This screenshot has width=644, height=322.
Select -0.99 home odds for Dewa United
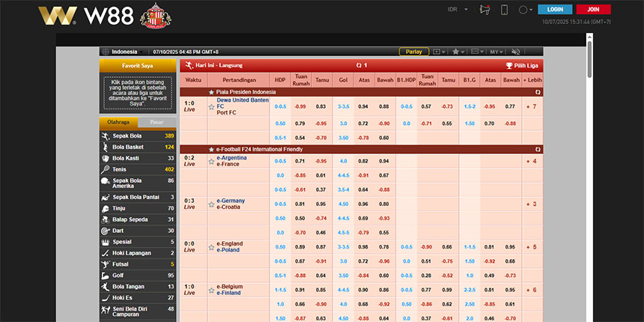pos(300,106)
